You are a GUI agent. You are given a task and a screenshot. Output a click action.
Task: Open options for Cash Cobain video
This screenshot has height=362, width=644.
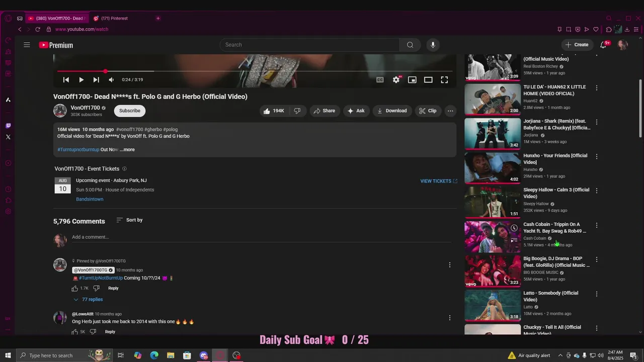(x=597, y=225)
